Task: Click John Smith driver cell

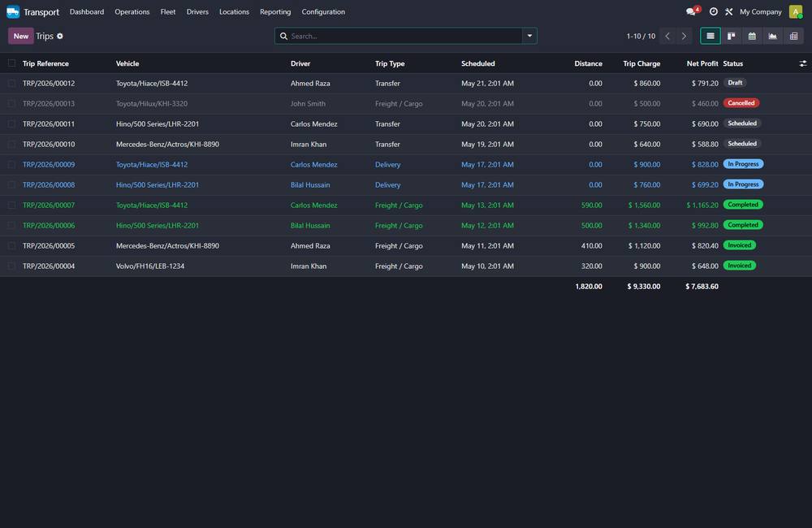Action: [x=308, y=104]
